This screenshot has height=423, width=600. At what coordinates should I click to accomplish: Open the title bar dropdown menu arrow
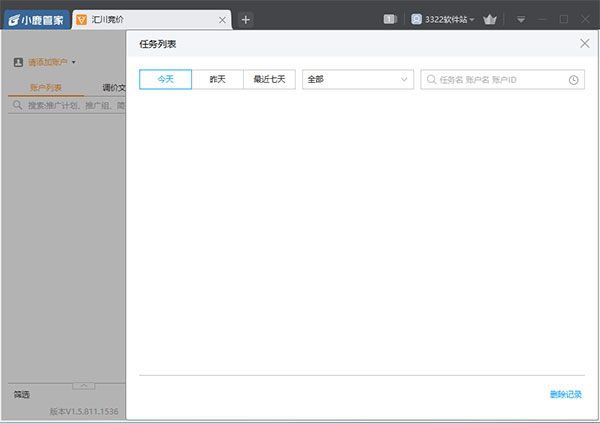click(x=520, y=19)
